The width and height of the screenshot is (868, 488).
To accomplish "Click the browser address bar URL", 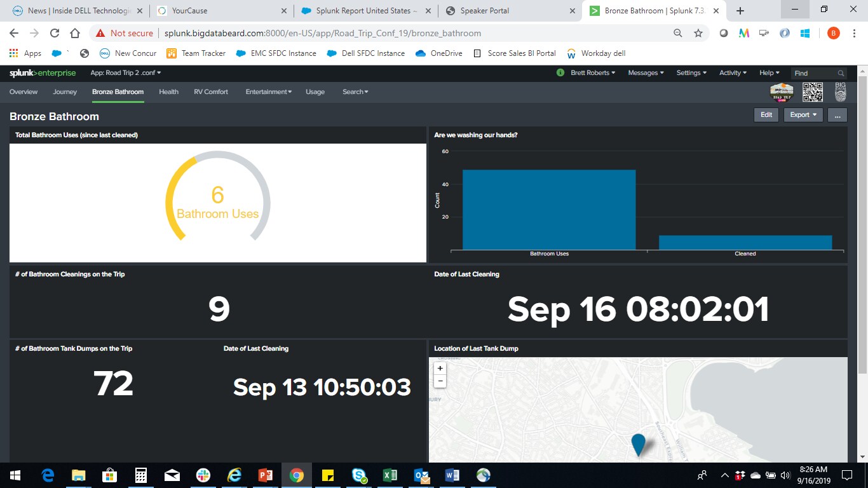I will click(323, 33).
